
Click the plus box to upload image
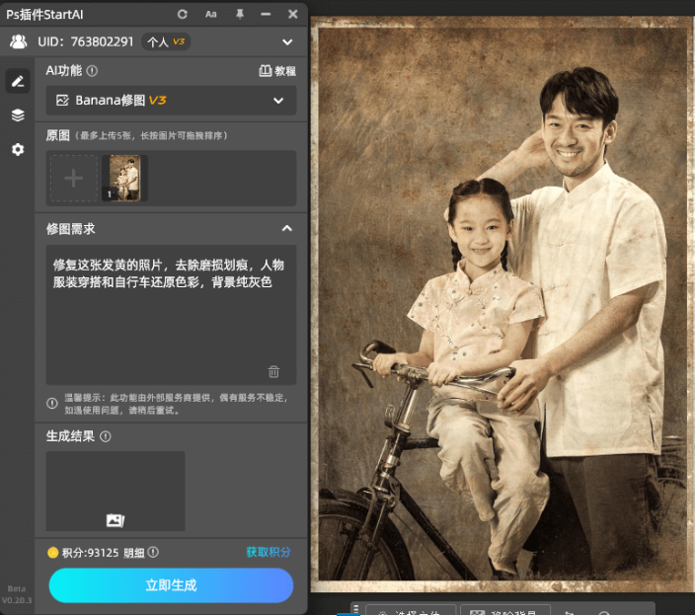click(73, 179)
